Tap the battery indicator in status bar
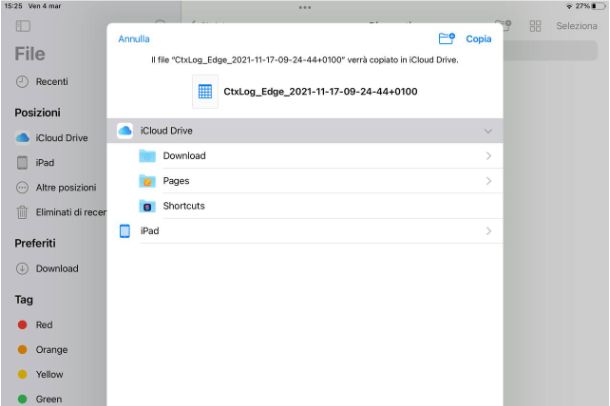 [x=599, y=6]
